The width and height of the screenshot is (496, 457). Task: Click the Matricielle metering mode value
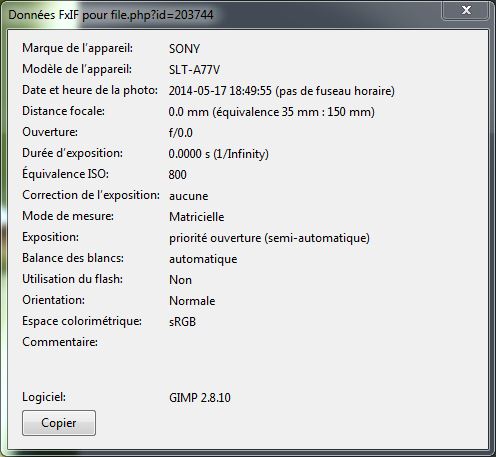pos(197,217)
